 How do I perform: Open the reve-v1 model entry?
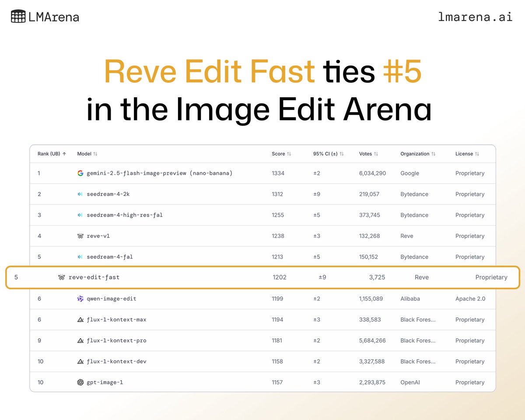pyautogui.click(x=98, y=236)
